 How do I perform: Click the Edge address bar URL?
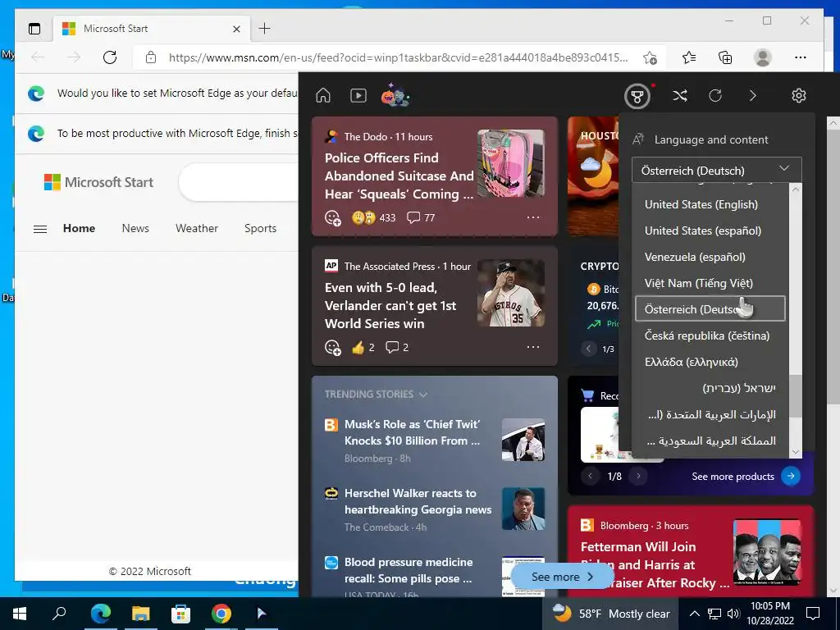398,57
